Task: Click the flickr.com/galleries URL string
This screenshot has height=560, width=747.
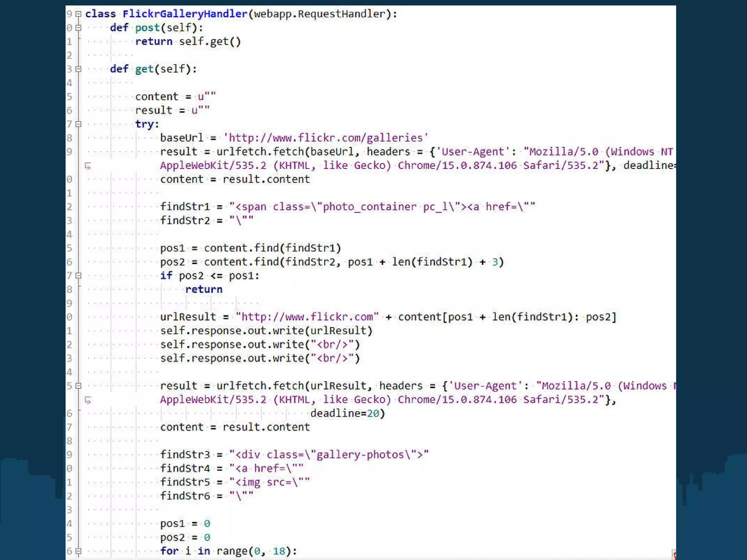Action: 325,138
